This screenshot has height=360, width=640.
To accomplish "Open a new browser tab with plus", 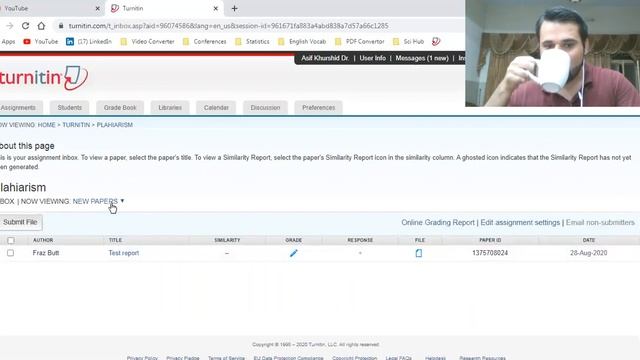I will click(x=234, y=8).
